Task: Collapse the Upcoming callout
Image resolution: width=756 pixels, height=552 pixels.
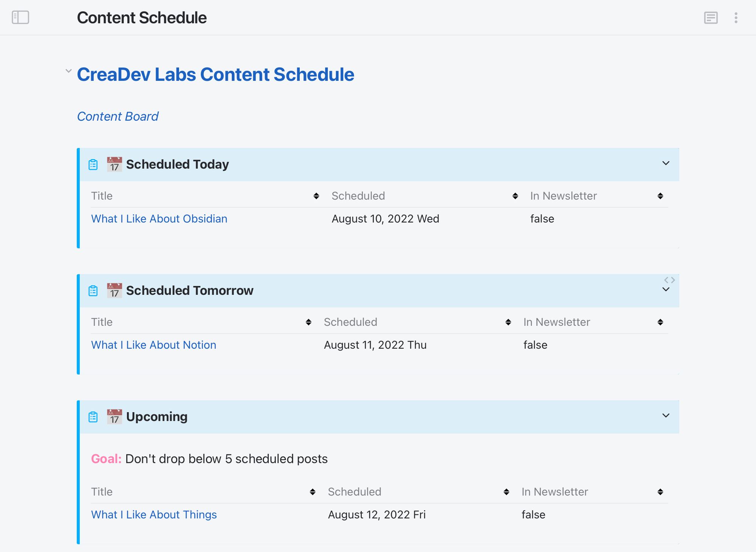Action: [666, 416]
